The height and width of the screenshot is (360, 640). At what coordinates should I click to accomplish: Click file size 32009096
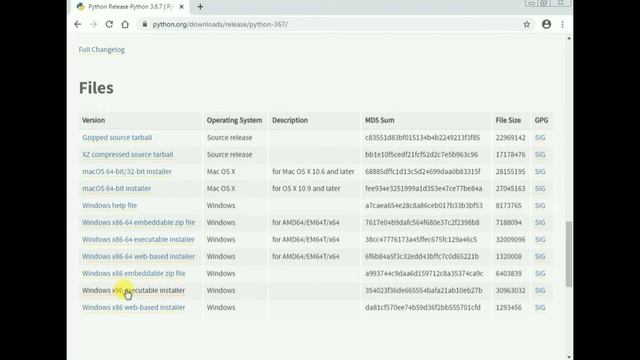[510, 240]
